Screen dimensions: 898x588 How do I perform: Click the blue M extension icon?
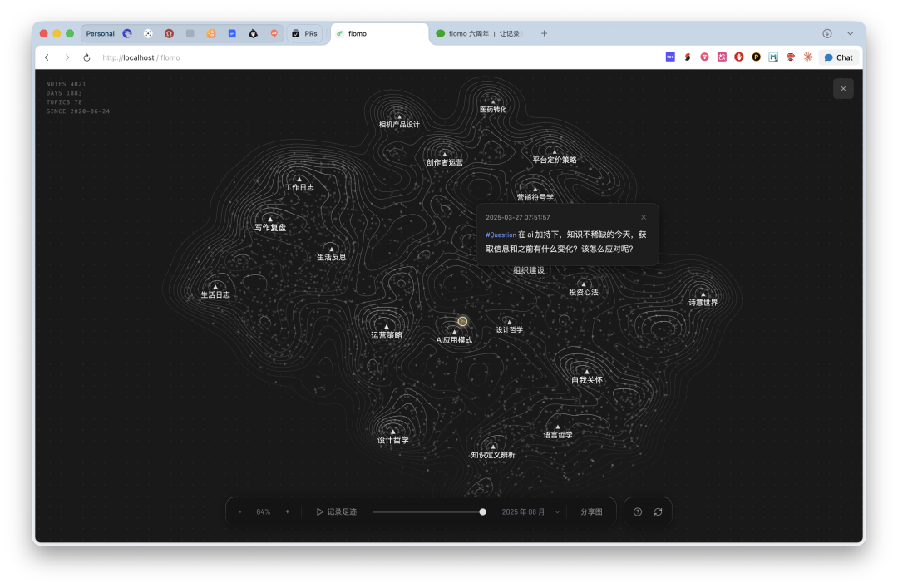[x=773, y=57]
